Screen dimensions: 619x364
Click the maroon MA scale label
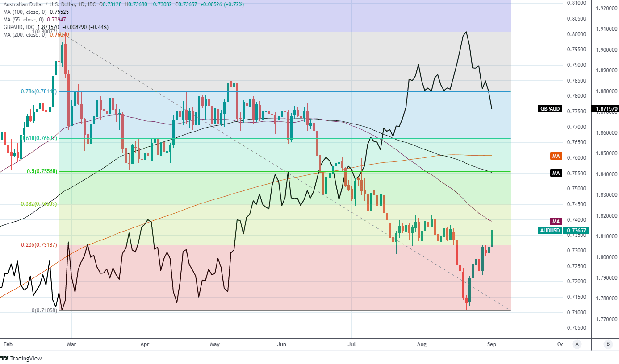pos(556,221)
